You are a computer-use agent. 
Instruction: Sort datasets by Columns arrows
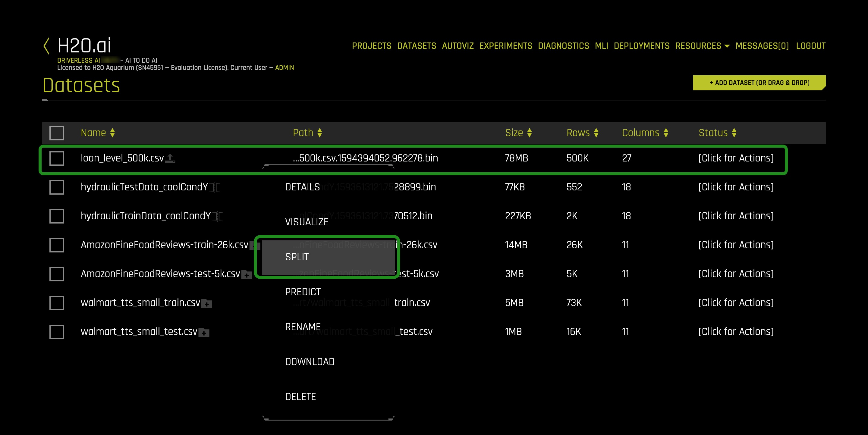(x=666, y=133)
